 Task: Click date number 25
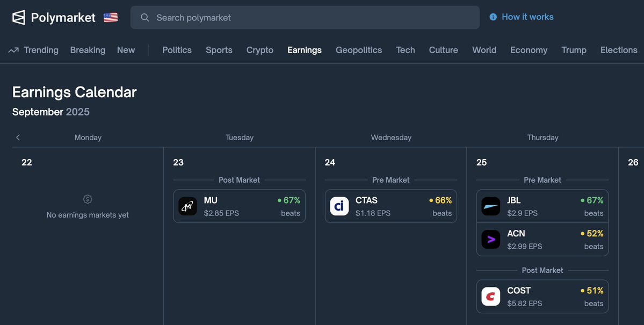(481, 162)
